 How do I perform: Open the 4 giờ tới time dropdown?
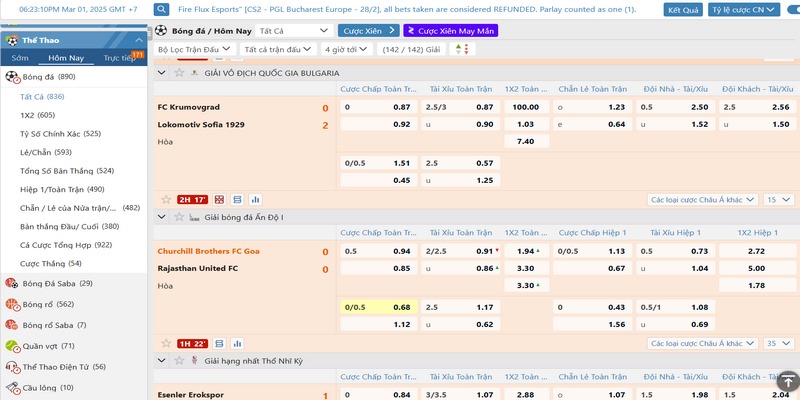point(346,48)
